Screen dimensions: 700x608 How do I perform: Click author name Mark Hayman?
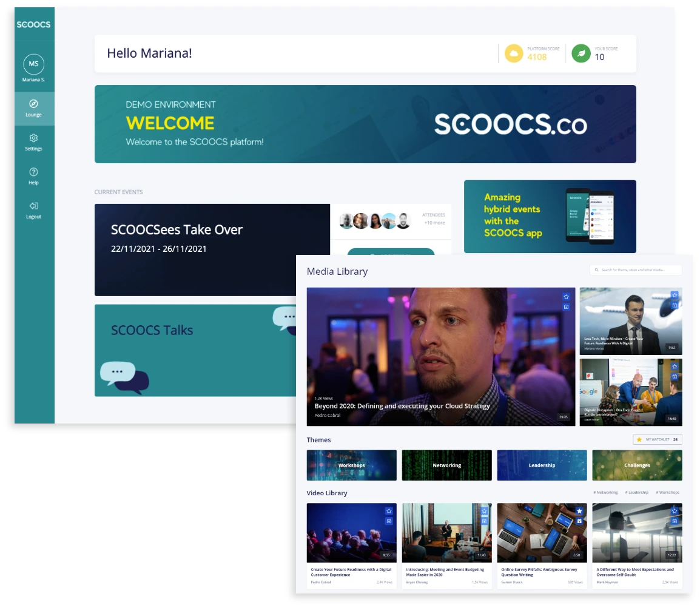(607, 582)
